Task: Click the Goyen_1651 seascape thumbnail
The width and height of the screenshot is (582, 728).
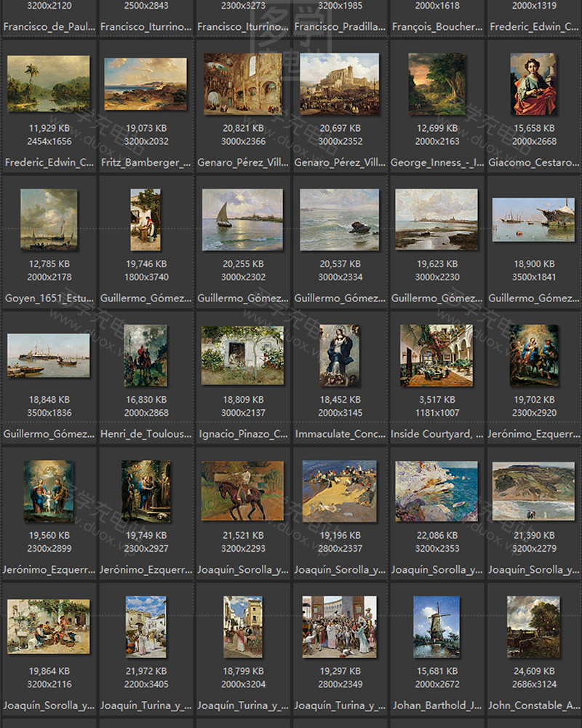Action: (x=49, y=219)
